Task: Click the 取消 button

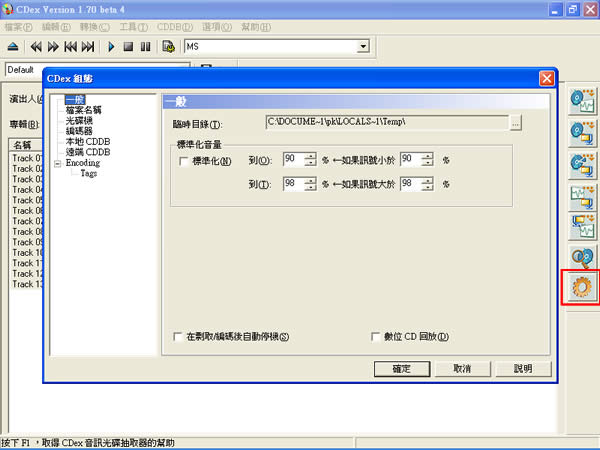Action: [462, 369]
